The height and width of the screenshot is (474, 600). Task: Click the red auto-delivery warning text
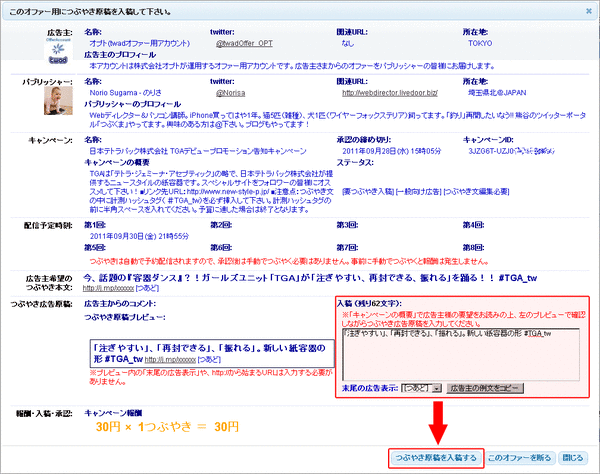pyautogui.click(x=289, y=262)
